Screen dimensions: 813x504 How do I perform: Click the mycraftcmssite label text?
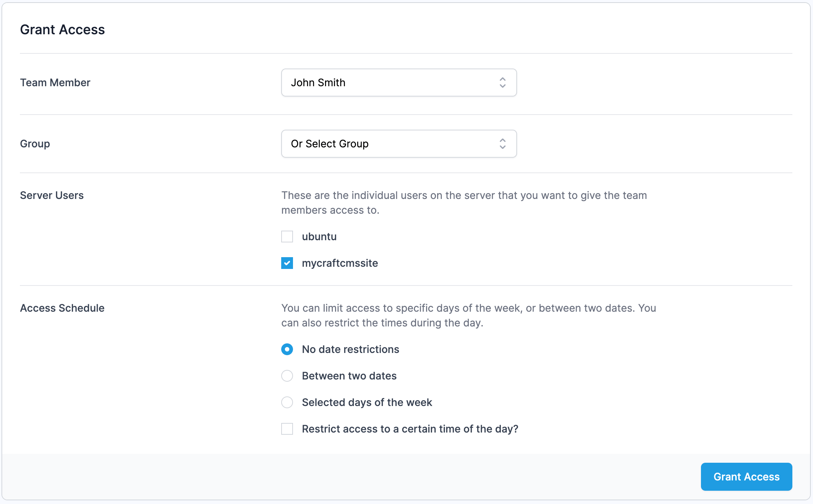coord(340,263)
